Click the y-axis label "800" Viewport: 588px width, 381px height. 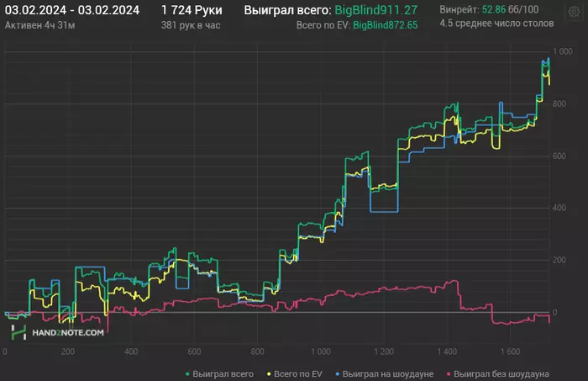(559, 103)
